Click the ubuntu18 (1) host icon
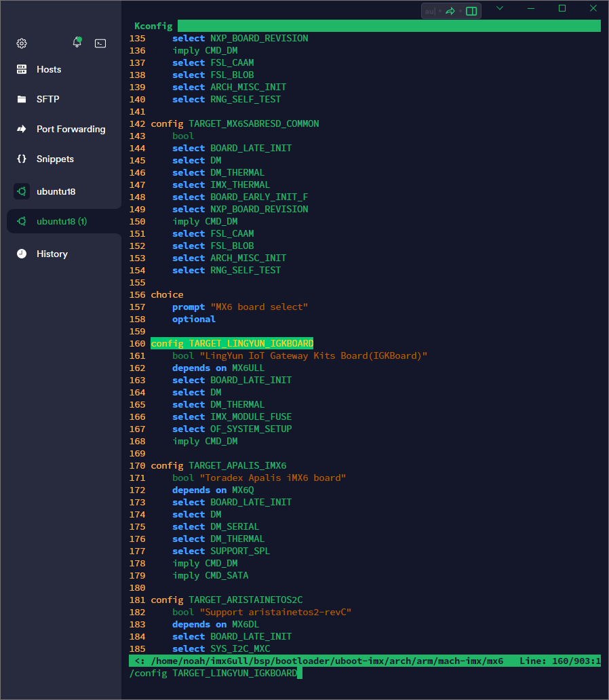The width and height of the screenshot is (609, 700). click(x=22, y=221)
